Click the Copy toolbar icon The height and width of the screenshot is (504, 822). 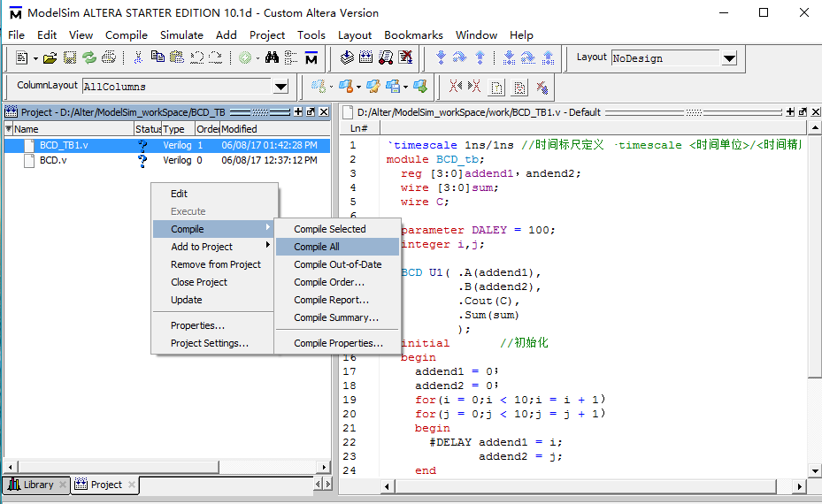click(x=157, y=57)
